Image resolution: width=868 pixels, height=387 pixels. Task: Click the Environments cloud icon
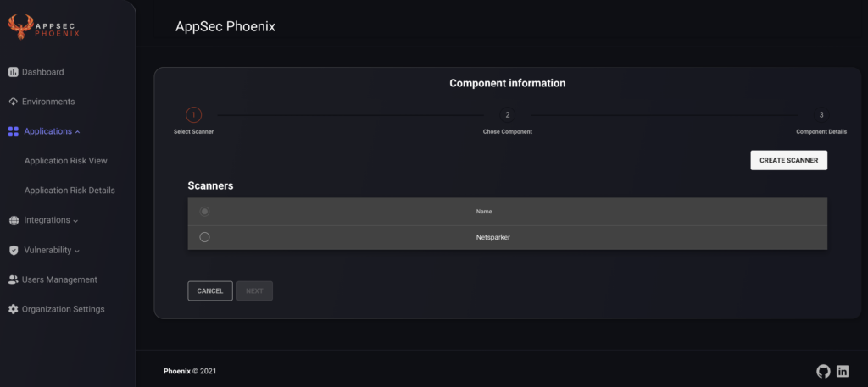click(14, 102)
